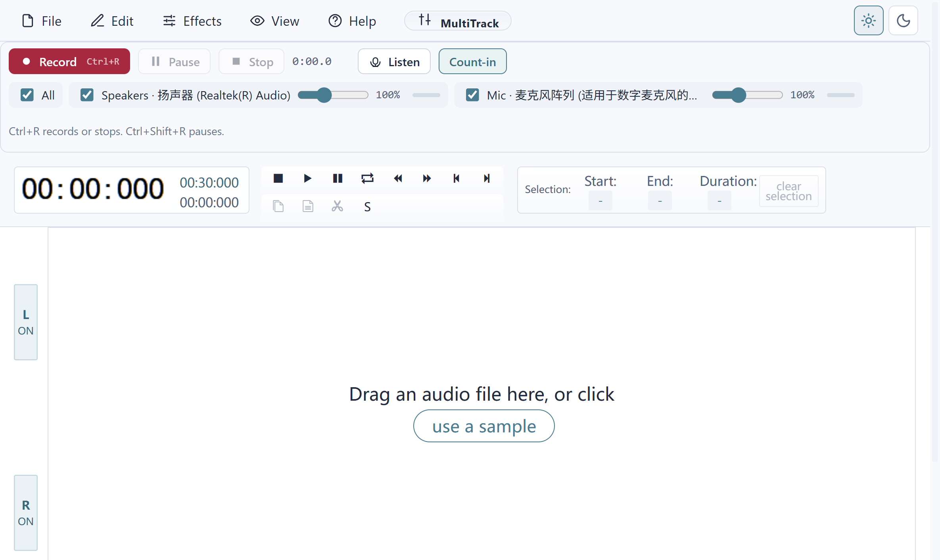Jump to start with skip-back icon
The image size is (940, 560).
coord(456,179)
